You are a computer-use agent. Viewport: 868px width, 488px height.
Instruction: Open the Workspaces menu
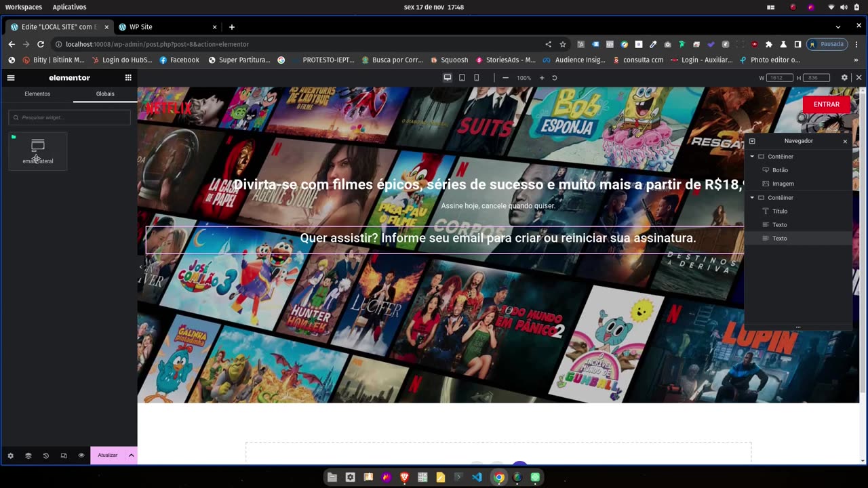pos(23,7)
